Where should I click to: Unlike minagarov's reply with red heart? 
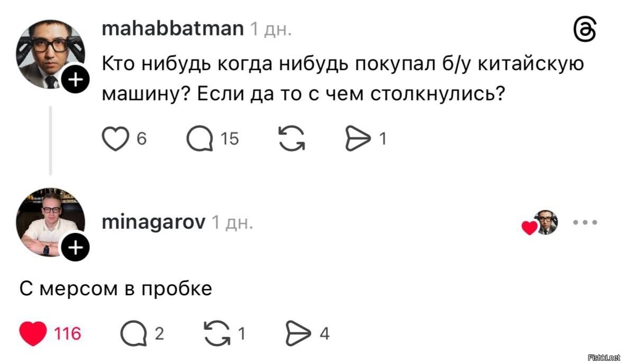33,333
